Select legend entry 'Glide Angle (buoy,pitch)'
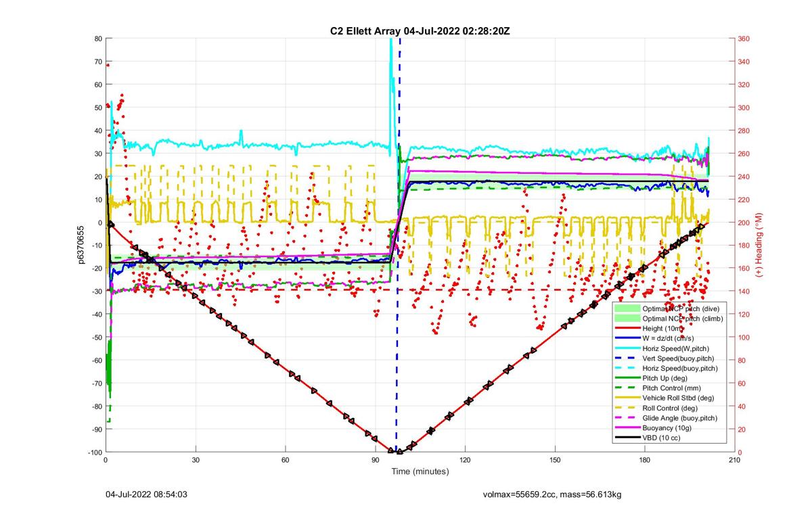The height and width of the screenshot is (508, 812). click(681, 418)
